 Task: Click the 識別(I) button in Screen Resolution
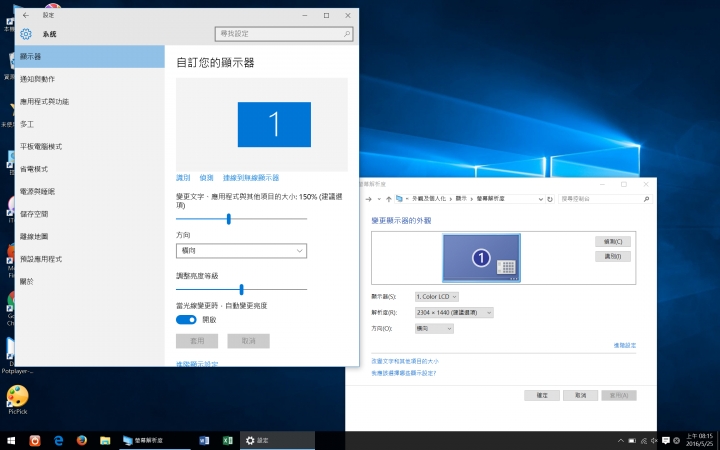tap(613, 256)
